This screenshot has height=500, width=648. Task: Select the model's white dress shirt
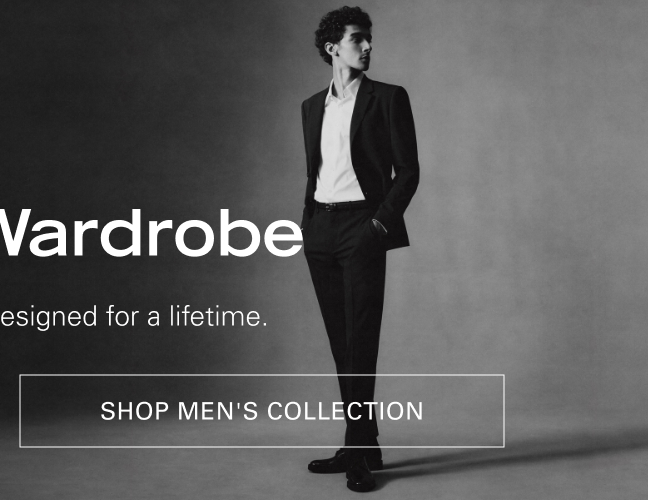tap(339, 149)
